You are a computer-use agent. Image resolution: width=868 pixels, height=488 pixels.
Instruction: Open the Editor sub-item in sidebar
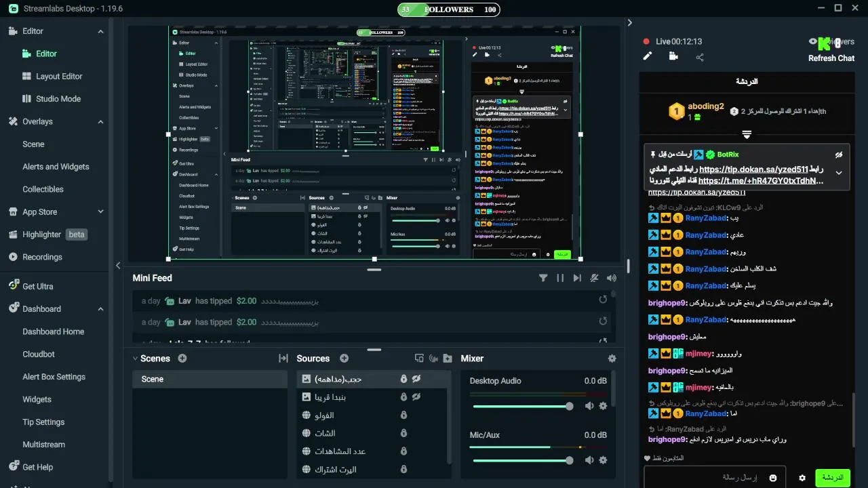coord(46,54)
